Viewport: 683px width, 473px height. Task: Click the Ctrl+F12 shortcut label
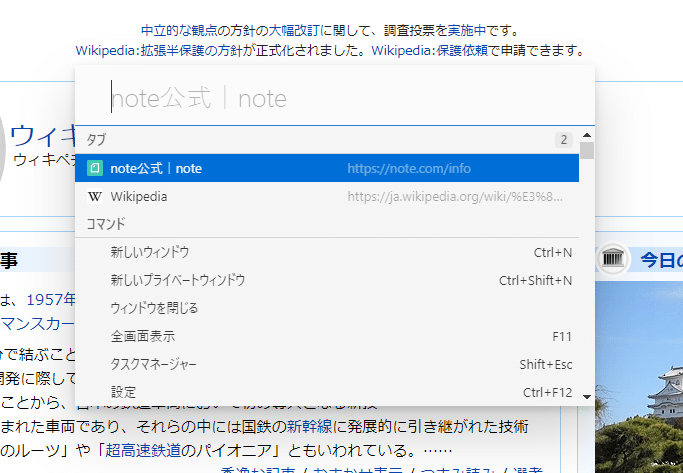tap(548, 392)
